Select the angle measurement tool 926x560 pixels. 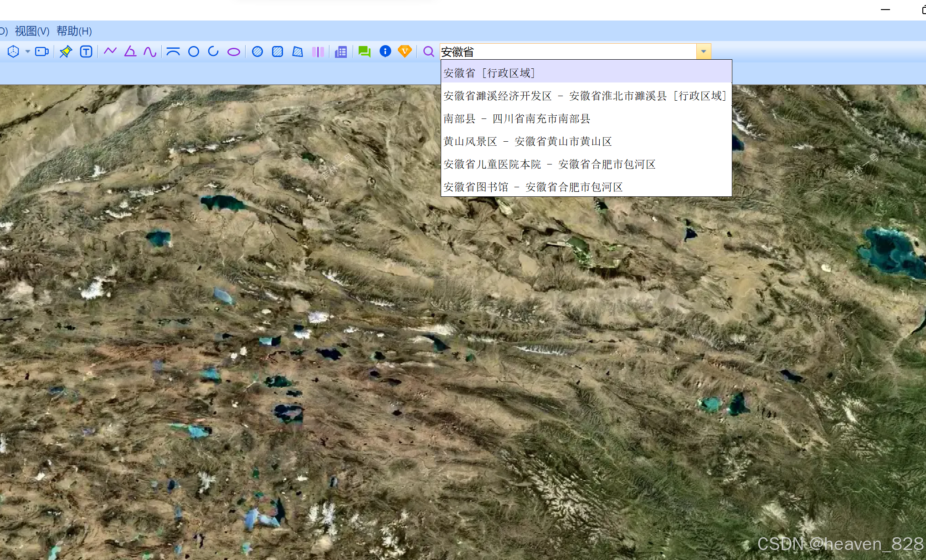tap(130, 51)
